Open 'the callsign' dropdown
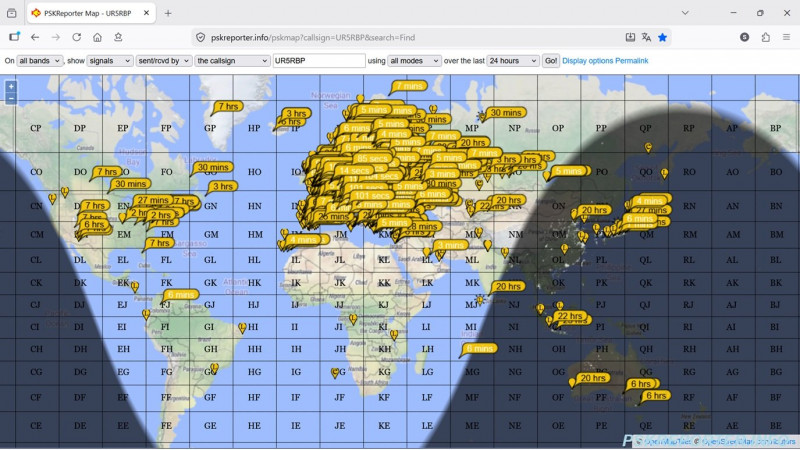800x450 pixels. tap(232, 61)
